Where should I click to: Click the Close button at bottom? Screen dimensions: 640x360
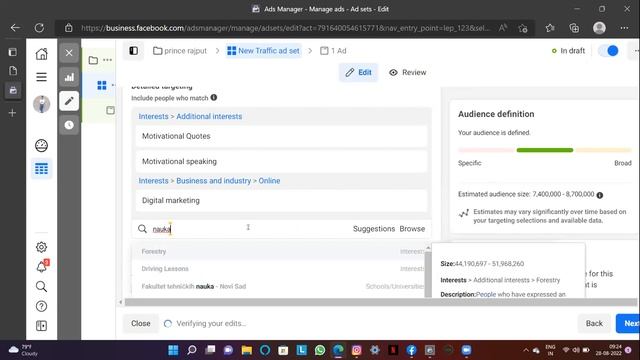pos(140,323)
